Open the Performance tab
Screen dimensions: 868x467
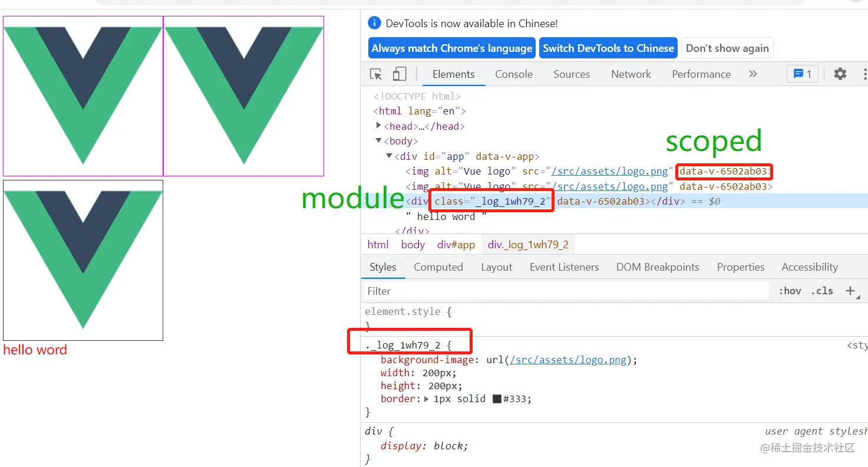tap(701, 74)
